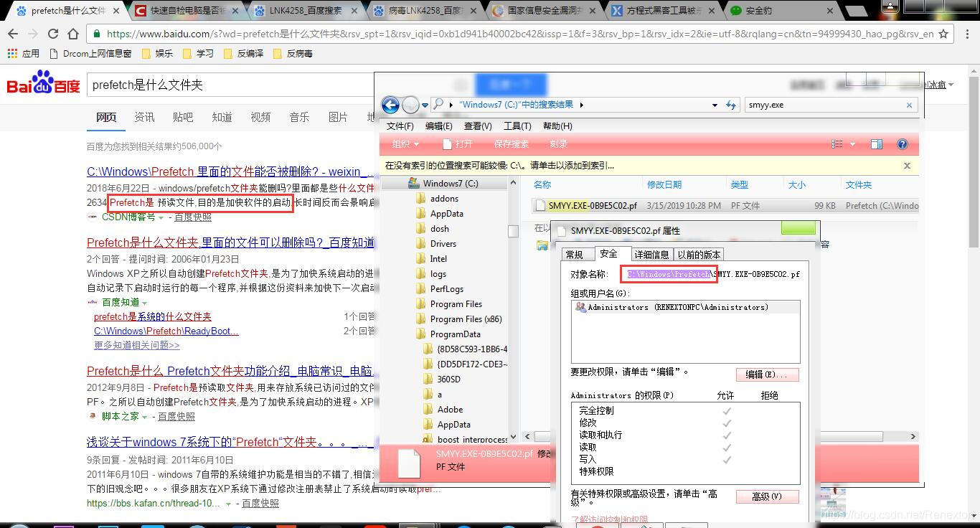The height and width of the screenshot is (528, 980).
Task: Click breadcrumb arrow after 搜索结果
Action: tap(581, 105)
